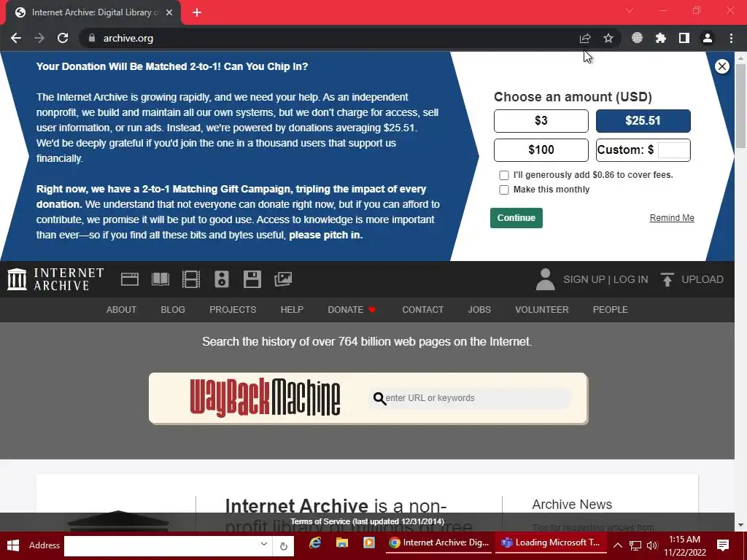Click the Wayback Machine search magnifier
The height and width of the screenshot is (560, 747).
(x=379, y=398)
